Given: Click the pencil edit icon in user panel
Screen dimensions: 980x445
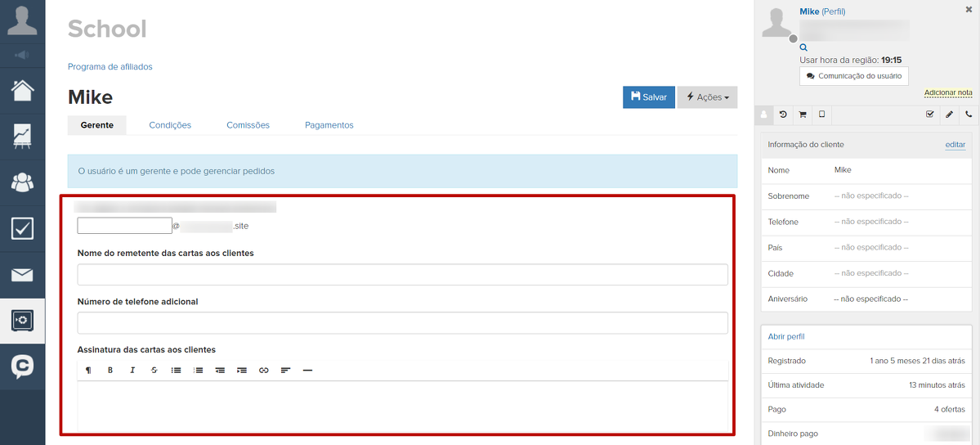Looking at the screenshot, I should click(x=949, y=115).
